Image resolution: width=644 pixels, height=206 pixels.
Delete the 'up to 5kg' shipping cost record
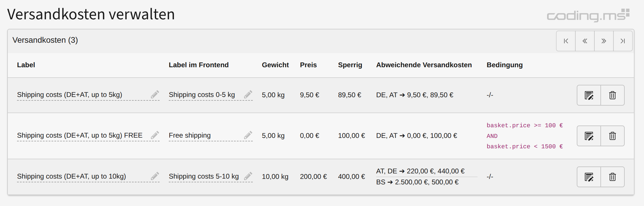tap(612, 95)
